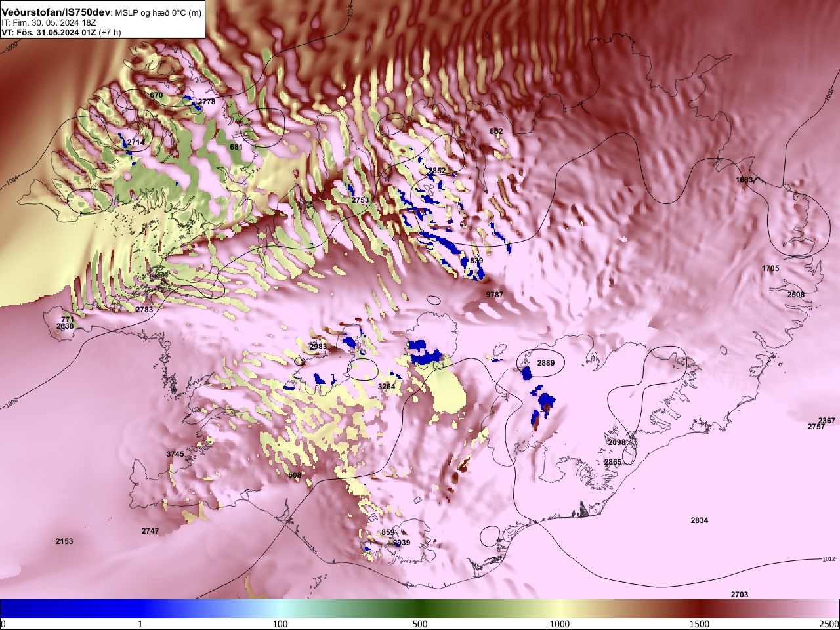This screenshot has width=840, height=630.
Task: Click the 100 label on color scale
Action: tap(280, 624)
